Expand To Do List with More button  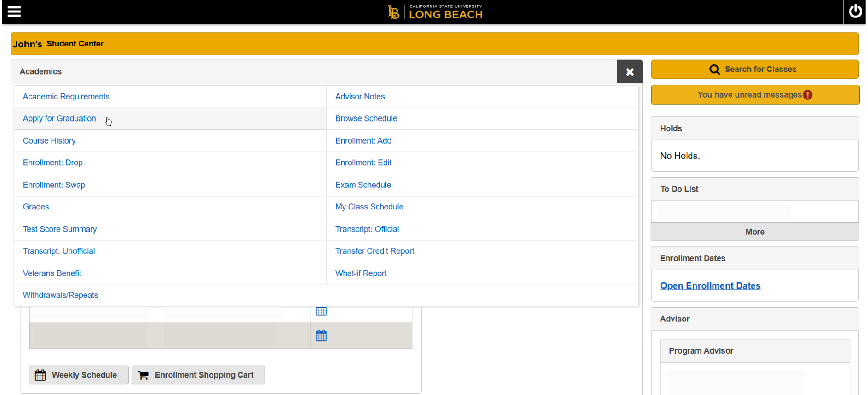coord(754,232)
